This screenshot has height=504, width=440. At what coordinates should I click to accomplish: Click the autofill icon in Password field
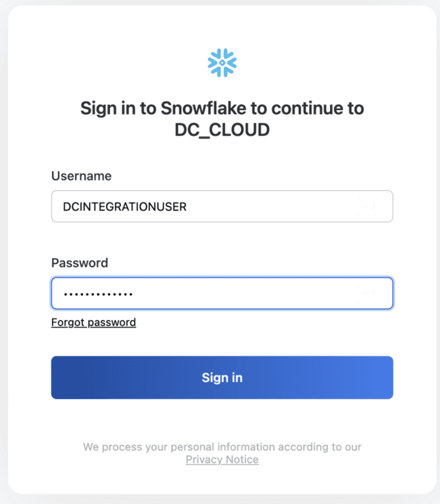pyautogui.click(x=366, y=293)
